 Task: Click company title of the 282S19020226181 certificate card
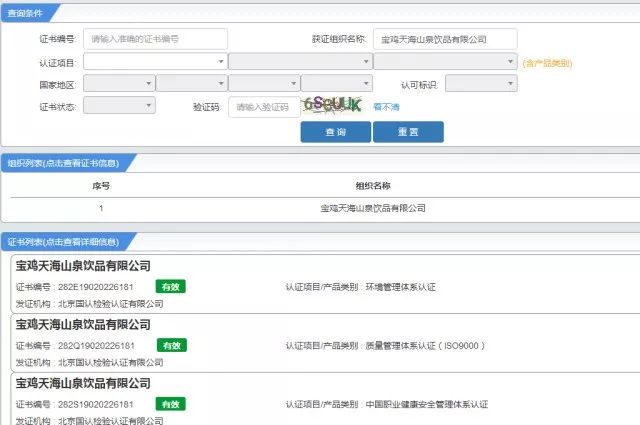pyautogui.click(x=83, y=383)
